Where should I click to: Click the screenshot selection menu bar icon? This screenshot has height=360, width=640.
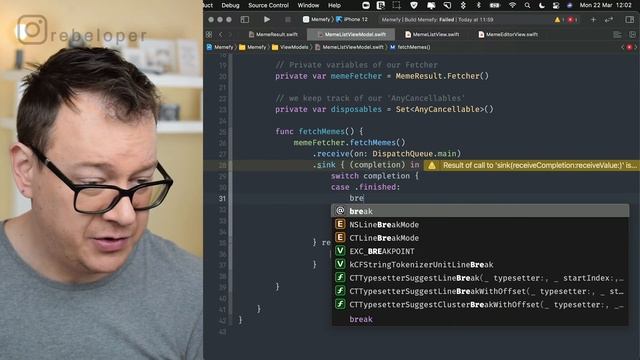[x=396, y=5]
